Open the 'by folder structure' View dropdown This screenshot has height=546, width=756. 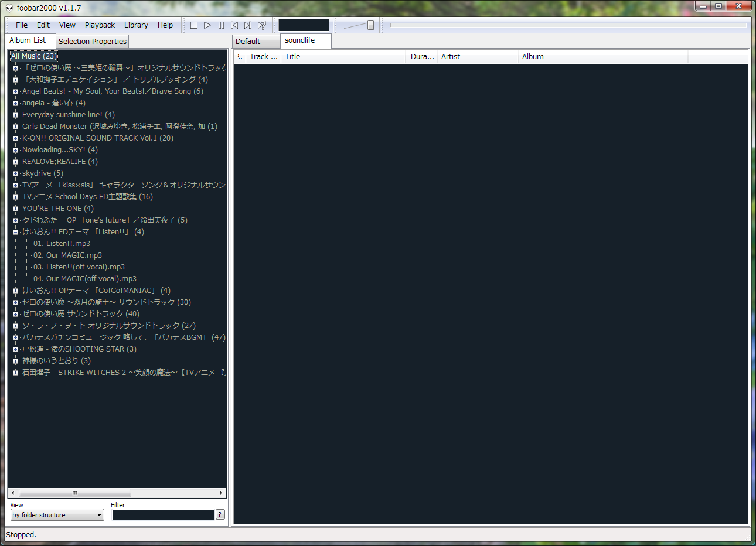click(x=57, y=515)
